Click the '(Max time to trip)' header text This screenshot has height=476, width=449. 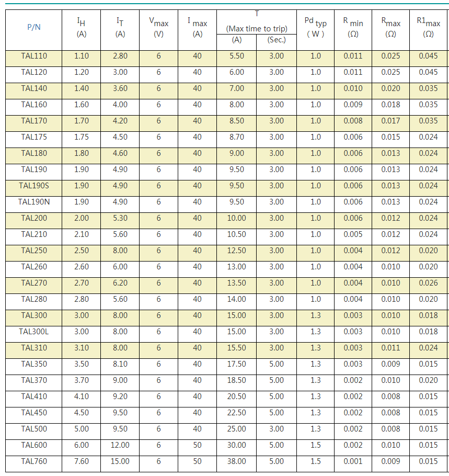[x=257, y=29]
